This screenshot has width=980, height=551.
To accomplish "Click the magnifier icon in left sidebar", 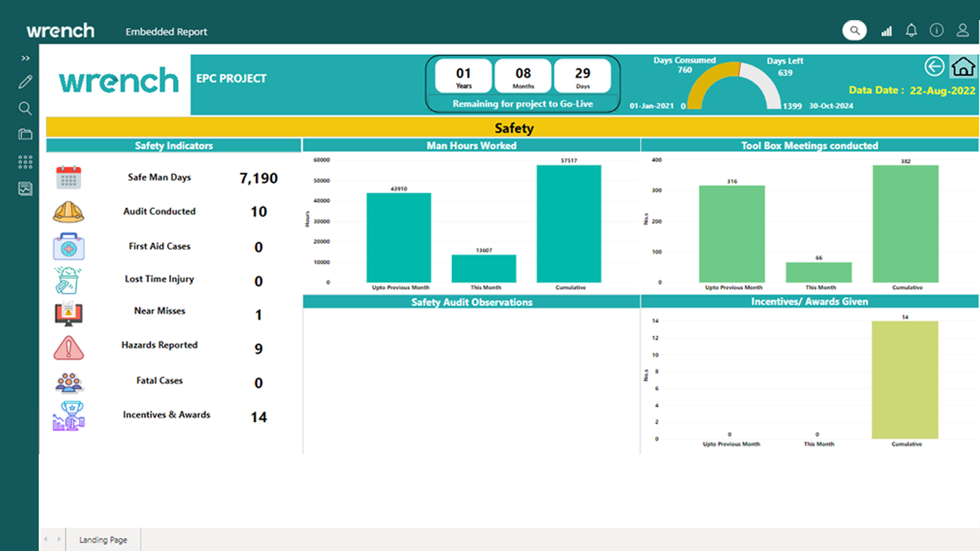I will coord(25,108).
